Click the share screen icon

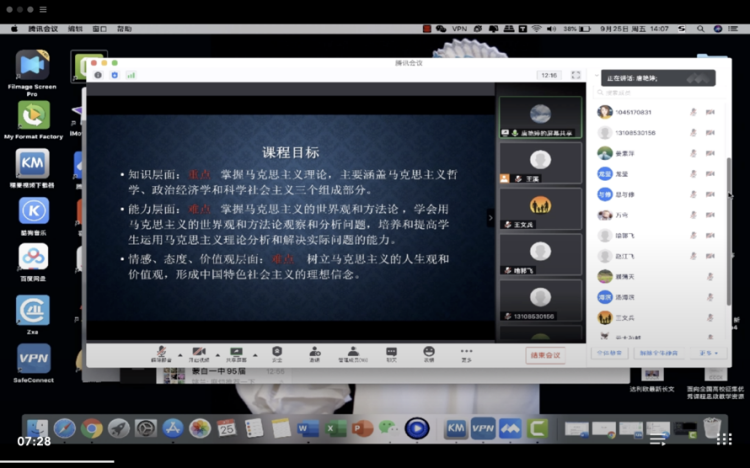tap(236, 351)
